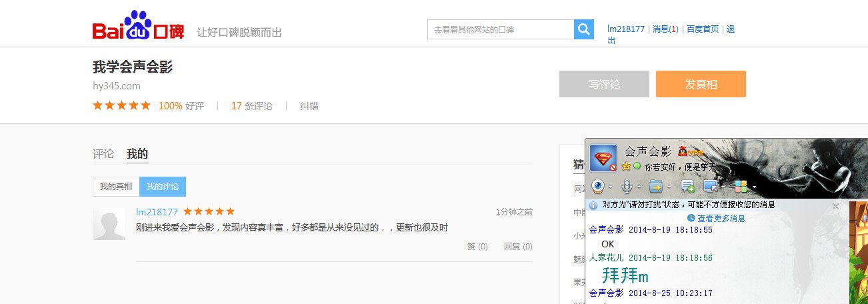868x304 pixels.
Task: Select the 我的真相 filter toggle
Action: pyautogui.click(x=116, y=187)
